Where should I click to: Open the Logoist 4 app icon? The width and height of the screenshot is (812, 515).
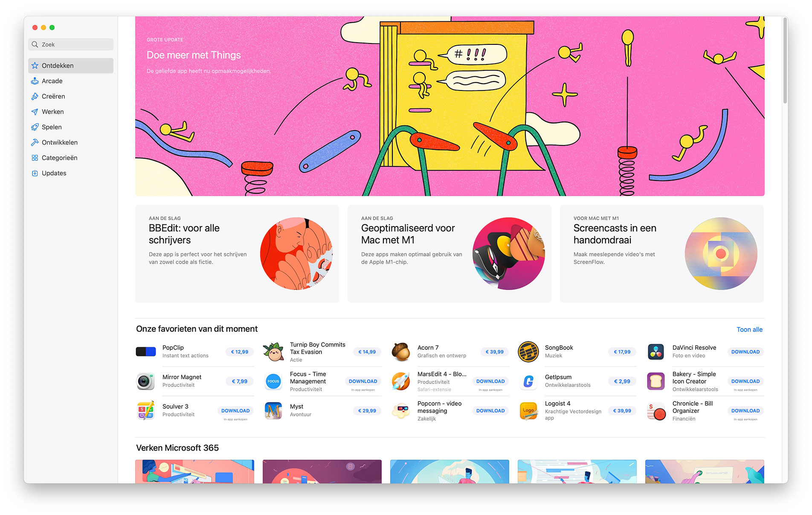pyautogui.click(x=528, y=411)
